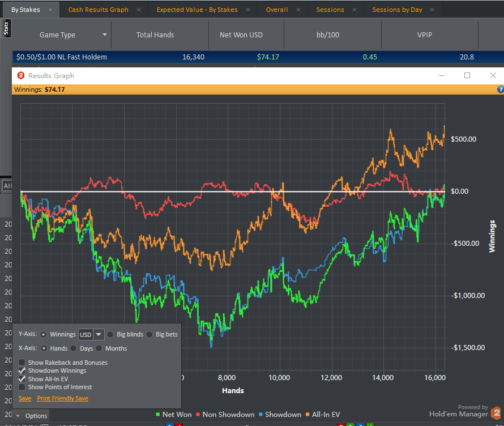The height and width of the screenshot is (426, 504).
Task: Close the Expected Value - By Stakes tab
Action: [x=248, y=10]
